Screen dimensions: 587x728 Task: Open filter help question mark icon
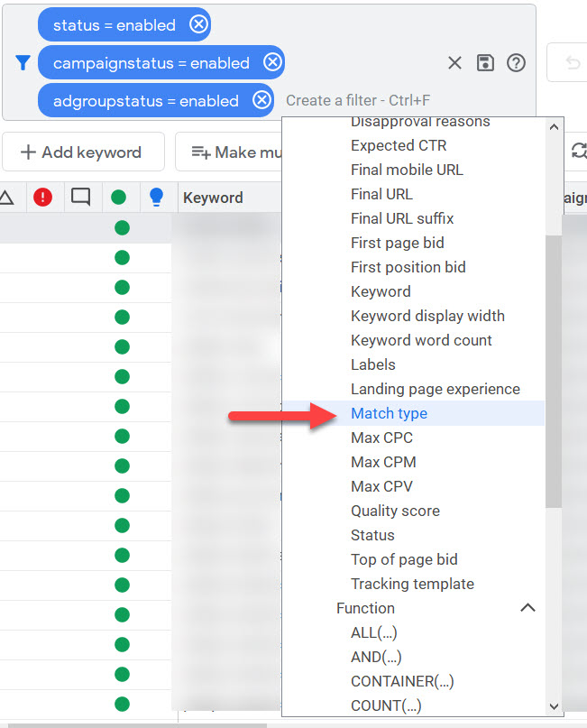click(516, 63)
